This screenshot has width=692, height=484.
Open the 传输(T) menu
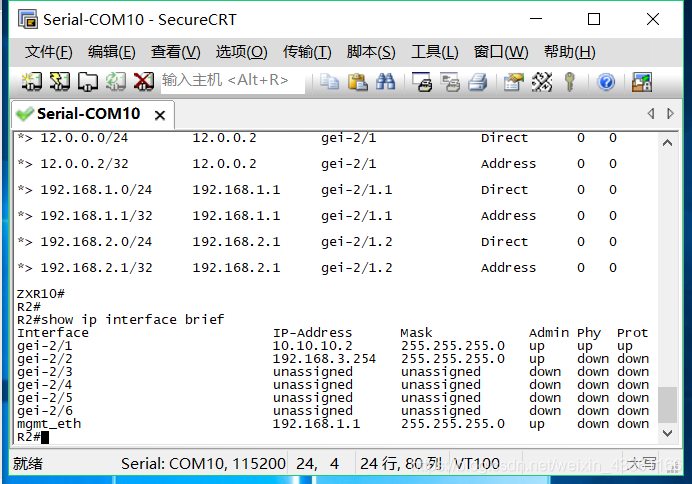pyautogui.click(x=307, y=52)
